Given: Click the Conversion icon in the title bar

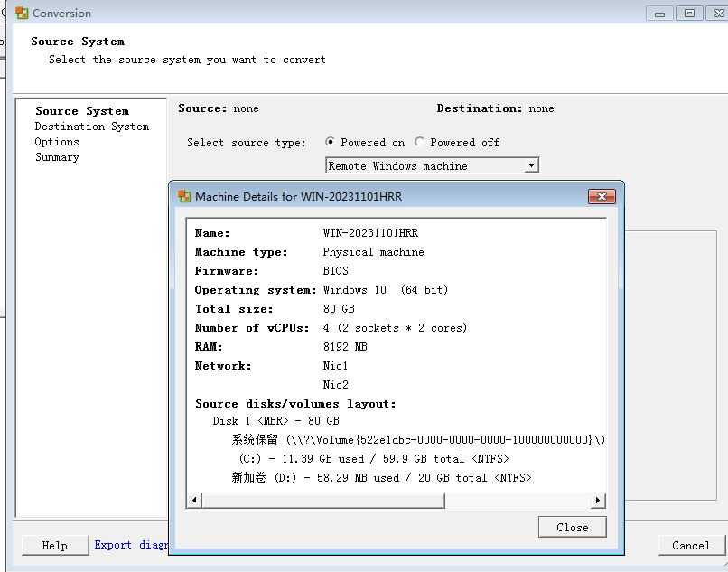Looking at the screenshot, I should point(22,13).
